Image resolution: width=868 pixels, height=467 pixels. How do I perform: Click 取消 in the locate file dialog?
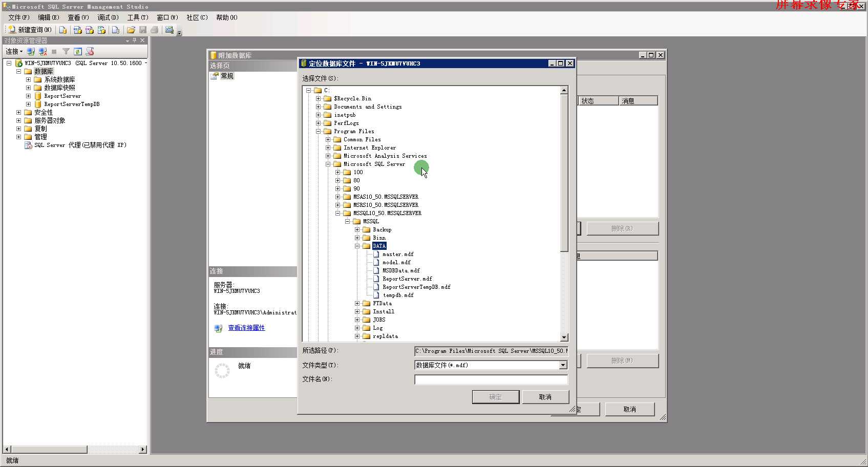click(x=545, y=397)
